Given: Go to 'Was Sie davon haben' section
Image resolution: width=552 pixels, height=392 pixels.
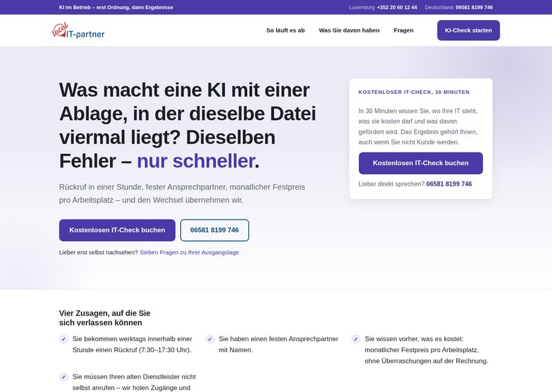Looking at the screenshot, I should tap(349, 30).
